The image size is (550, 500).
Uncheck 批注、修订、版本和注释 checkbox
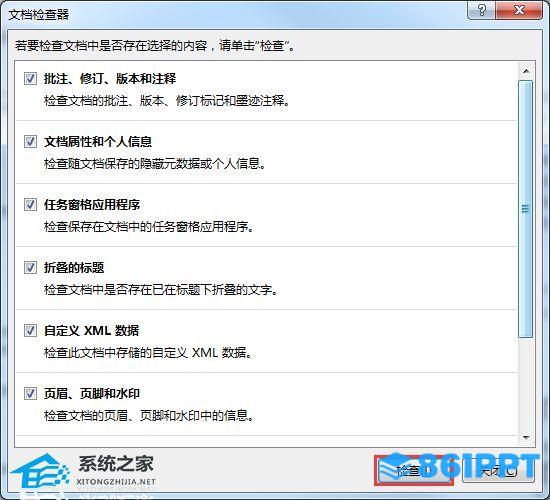click(30, 79)
